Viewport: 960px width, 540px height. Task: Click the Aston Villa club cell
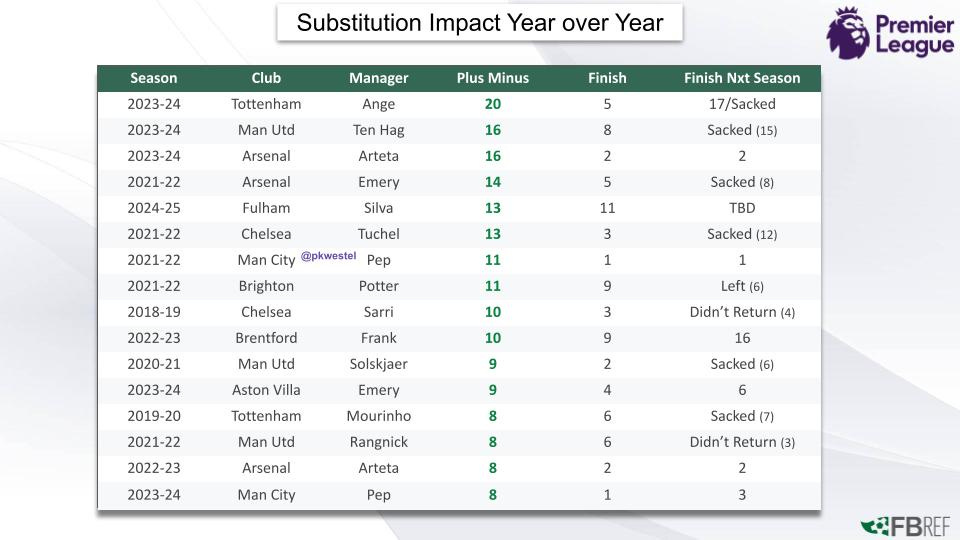pyautogui.click(x=266, y=390)
